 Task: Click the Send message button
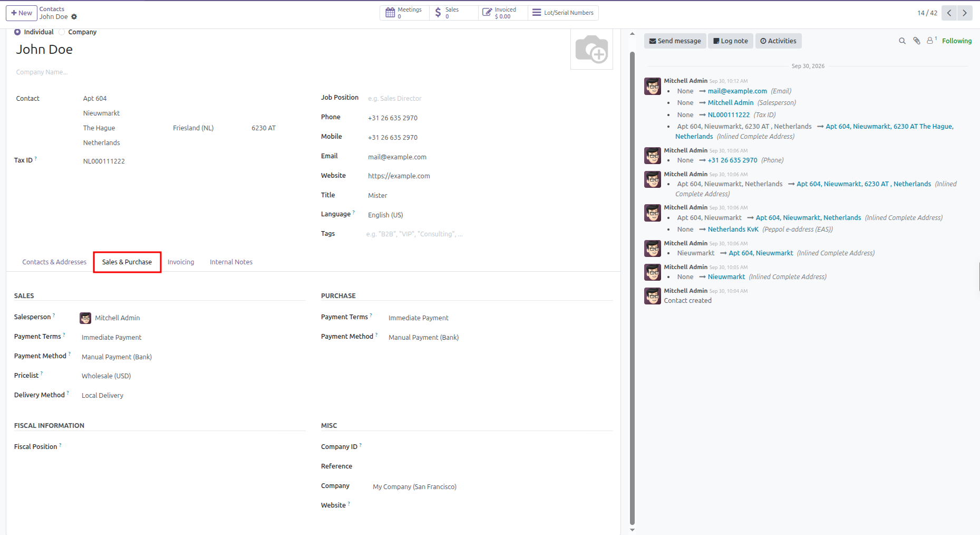point(675,41)
